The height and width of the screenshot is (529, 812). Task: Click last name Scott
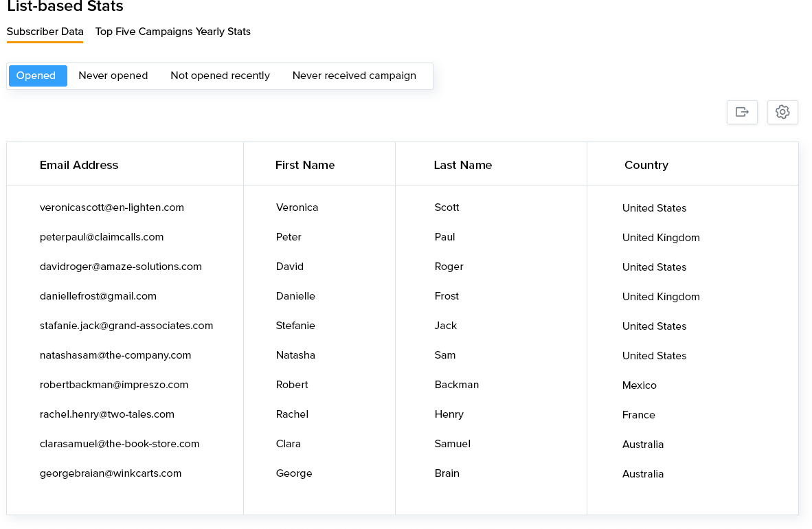click(447, 207)
